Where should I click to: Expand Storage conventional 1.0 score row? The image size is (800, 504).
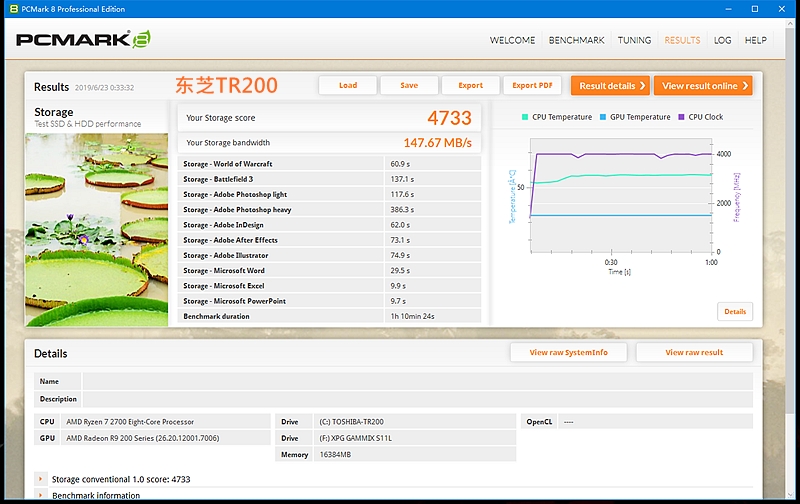(40, 479)
